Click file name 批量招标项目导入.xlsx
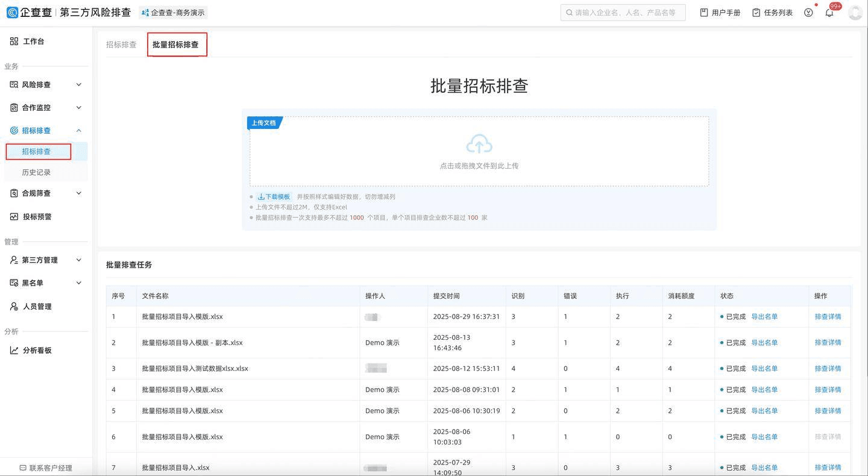 coord(175,468)
